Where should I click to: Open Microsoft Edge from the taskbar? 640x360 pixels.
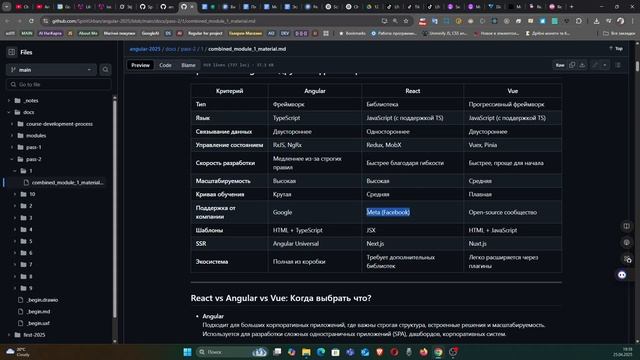[321, 352]
